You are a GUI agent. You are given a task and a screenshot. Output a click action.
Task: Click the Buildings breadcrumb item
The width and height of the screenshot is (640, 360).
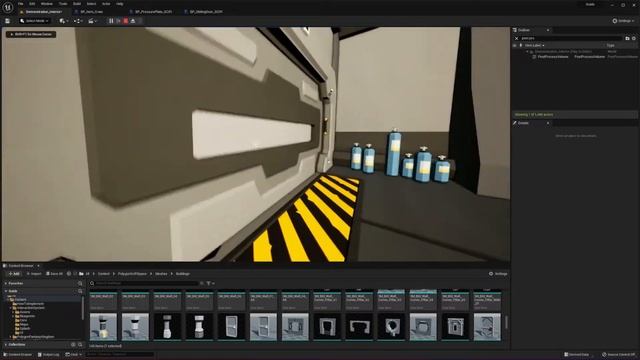coord(182,274)
